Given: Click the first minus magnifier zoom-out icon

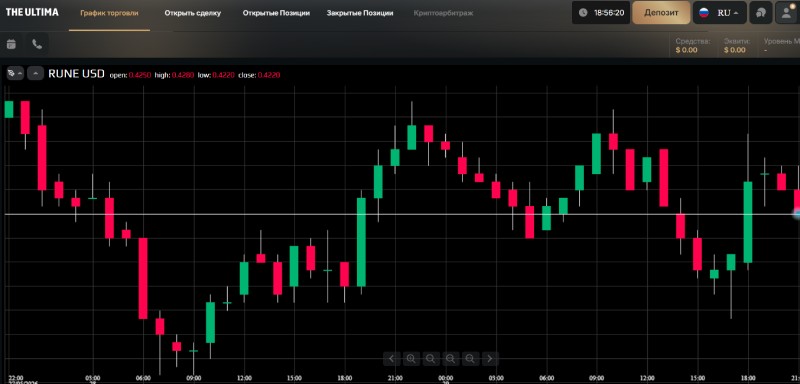Looking at the screenshot, I should click(431, 359).
